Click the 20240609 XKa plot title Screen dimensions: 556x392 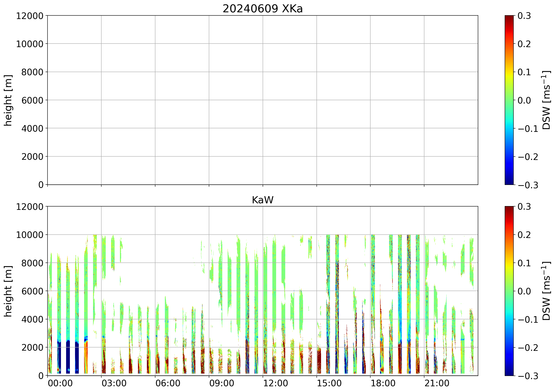pyautogui.click(x=262, y=9)
